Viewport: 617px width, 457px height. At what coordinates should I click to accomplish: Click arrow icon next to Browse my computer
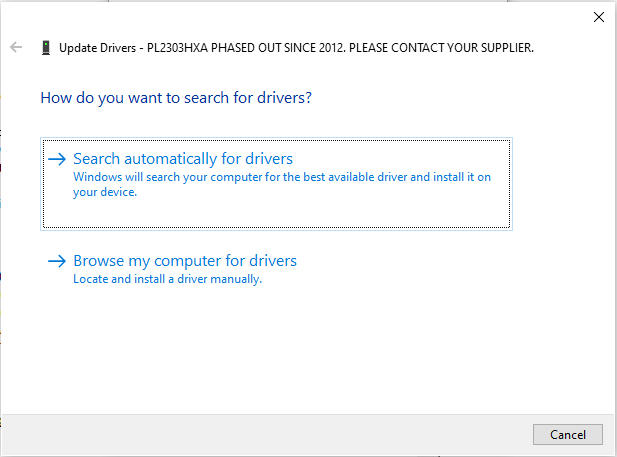tap(57, 261)
